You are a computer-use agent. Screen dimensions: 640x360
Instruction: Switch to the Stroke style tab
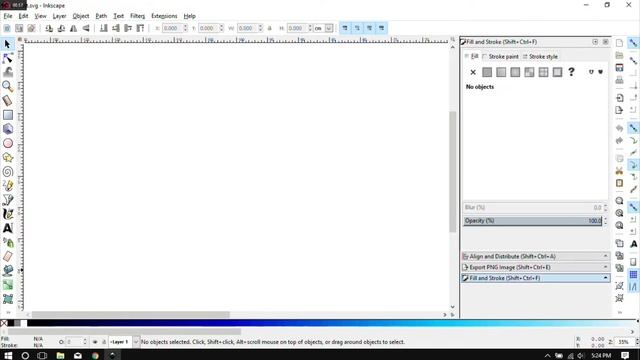pyautogui.click(x=540, y=56)
